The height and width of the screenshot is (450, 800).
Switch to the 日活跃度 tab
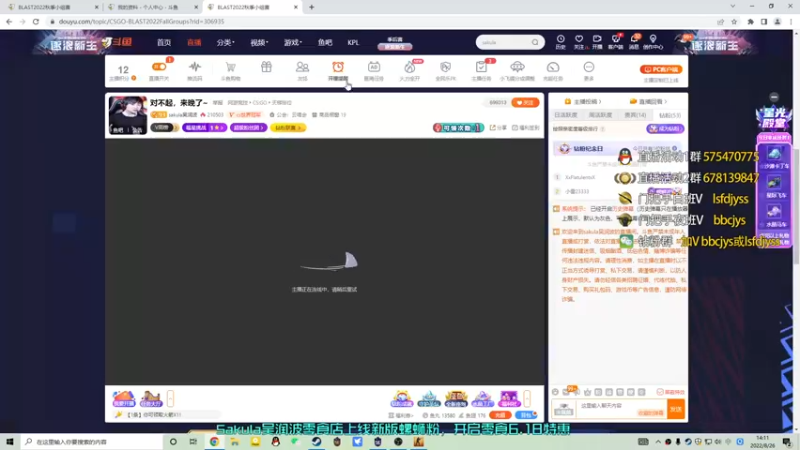566,115
